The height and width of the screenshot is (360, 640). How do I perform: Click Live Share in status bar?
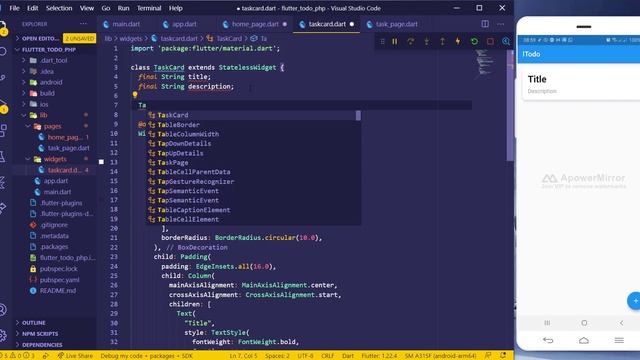coord(75,356)
